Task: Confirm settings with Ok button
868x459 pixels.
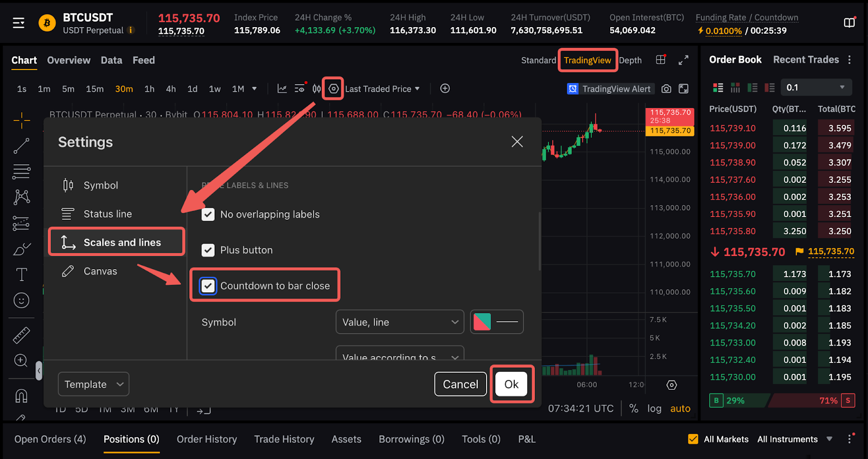Action: coord(512,384)
